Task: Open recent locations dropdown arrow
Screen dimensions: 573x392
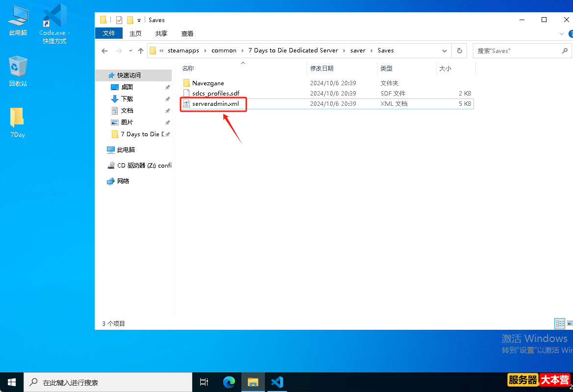Action: 130,51
